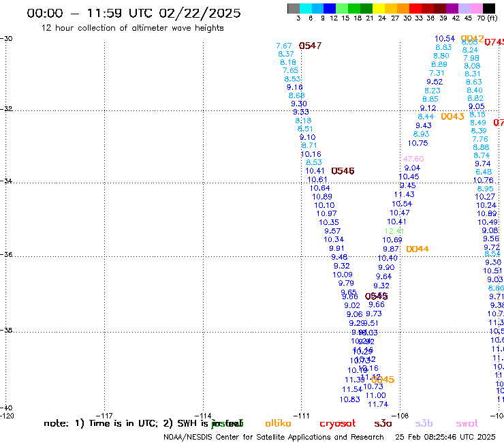
Task: Click the 10.09 wave height value
Action: (343, 275)
